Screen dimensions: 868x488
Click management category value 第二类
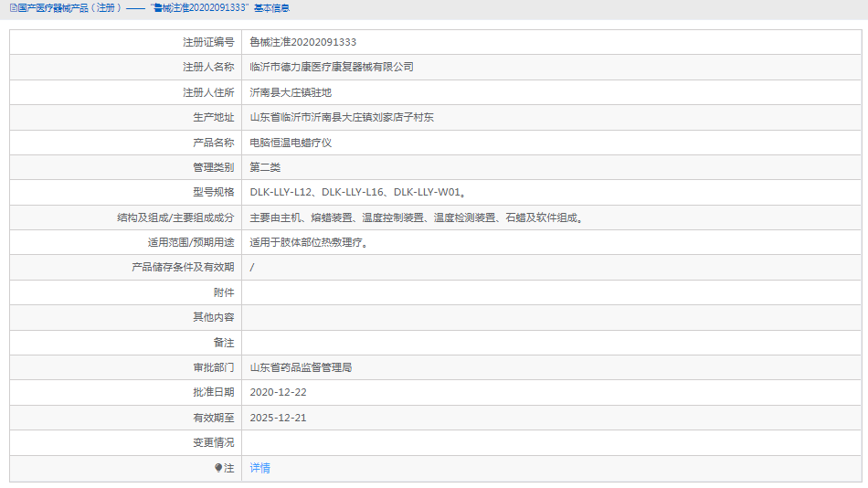point(265,167)
